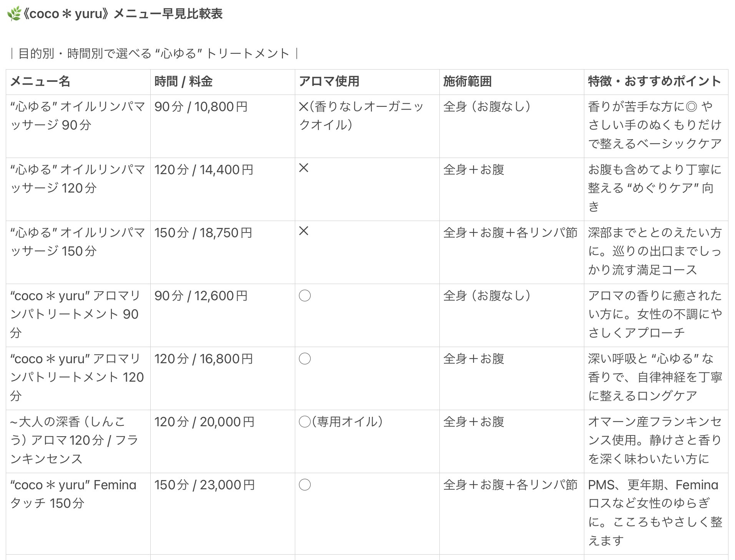The image size is (735, 560).
Task: Click the 120分 / 20,000円 price cell
Action: click(204, 422)
